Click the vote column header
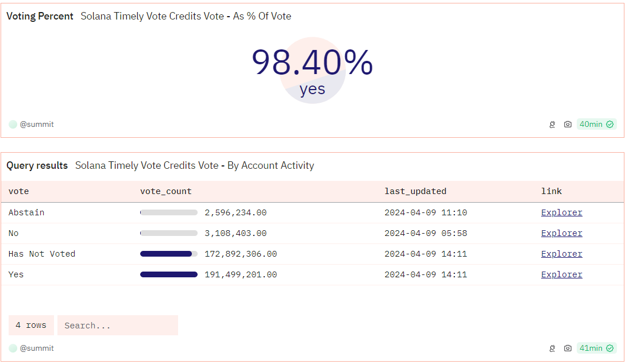Screen dimensions: 625x364 tap(19, 192)
